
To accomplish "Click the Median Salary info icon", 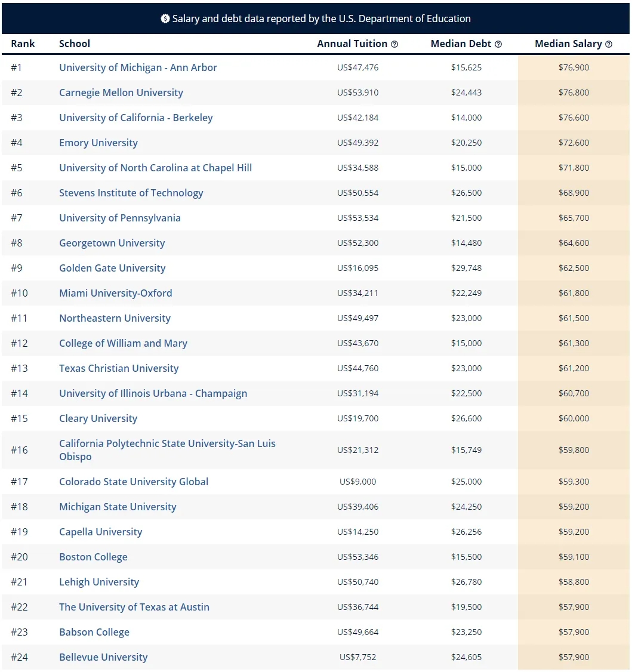I will pyautogui.click(x=609, y=44).
